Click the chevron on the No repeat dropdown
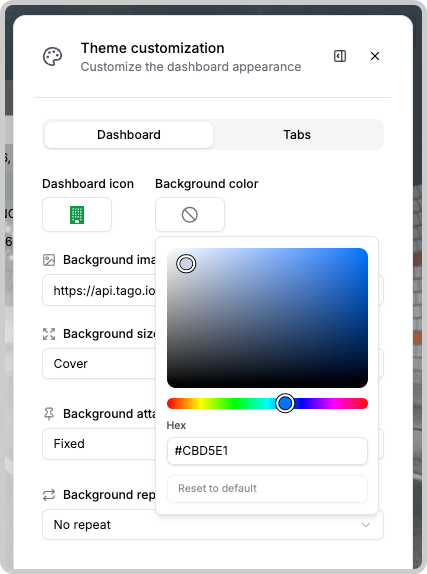427x574 pixels. (x=365, y=525)
